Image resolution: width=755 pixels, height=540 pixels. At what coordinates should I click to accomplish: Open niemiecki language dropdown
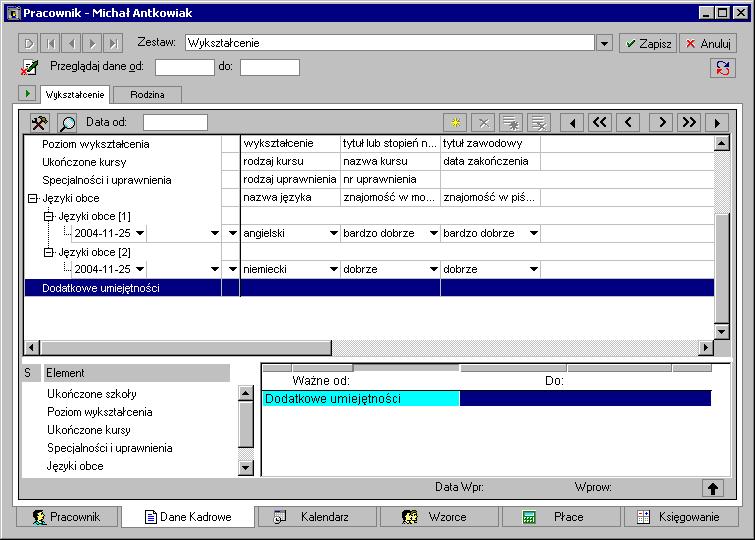click(x=333, y=269)
